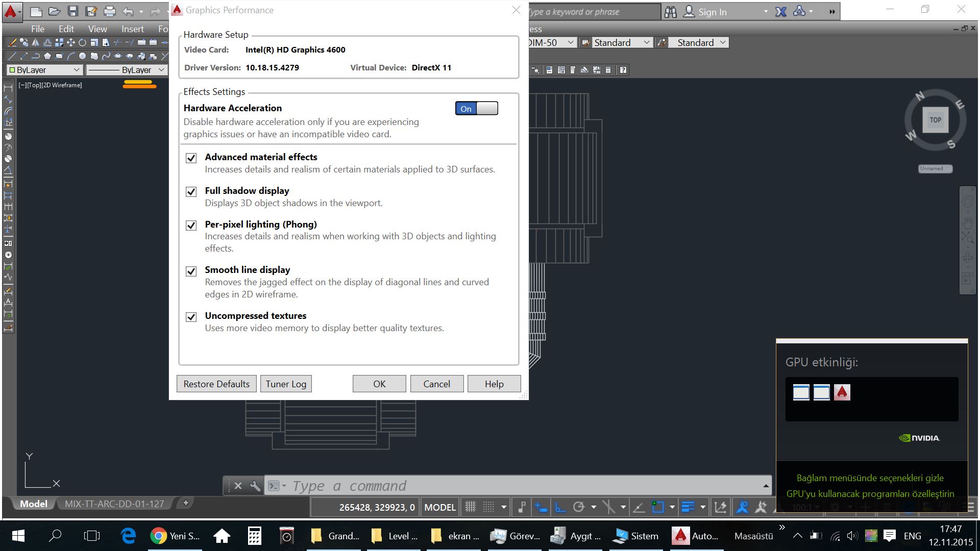Turn off Hardware Acceleration switch

pyautogui.click(x=476, y=108)
